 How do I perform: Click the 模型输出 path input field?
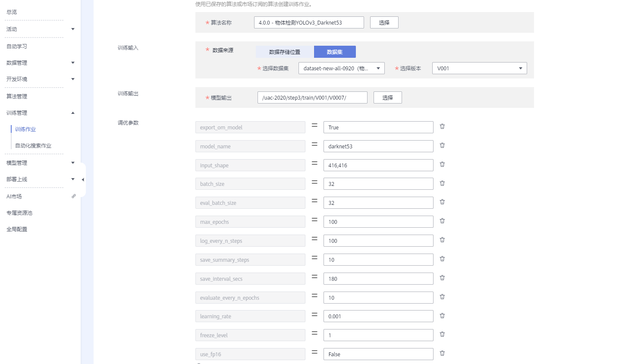tap(312, 97)
